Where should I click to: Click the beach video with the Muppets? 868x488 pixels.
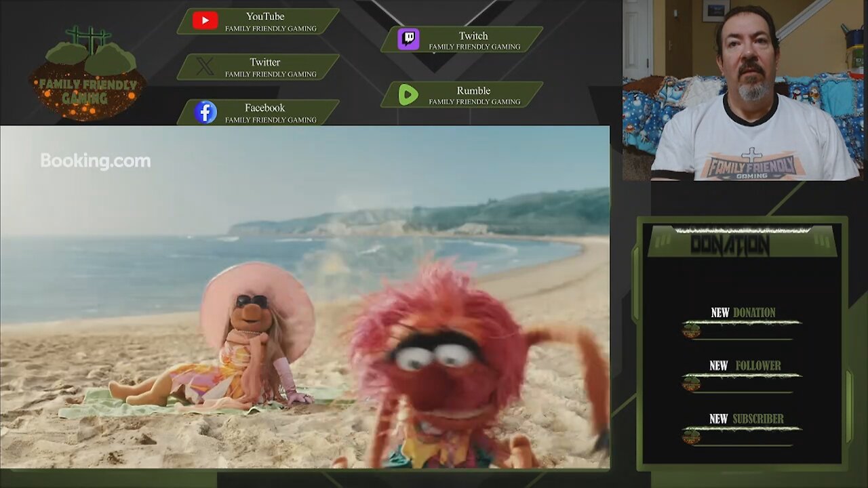(x=304, y=297)
